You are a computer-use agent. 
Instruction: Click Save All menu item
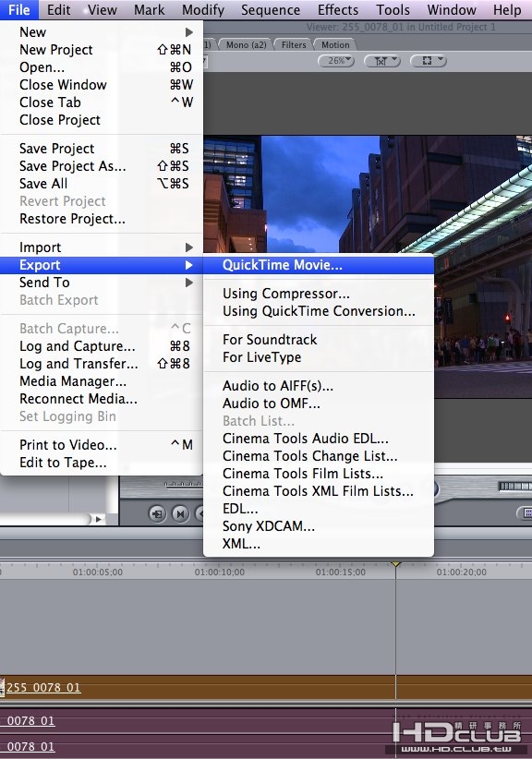pos(102,184)
